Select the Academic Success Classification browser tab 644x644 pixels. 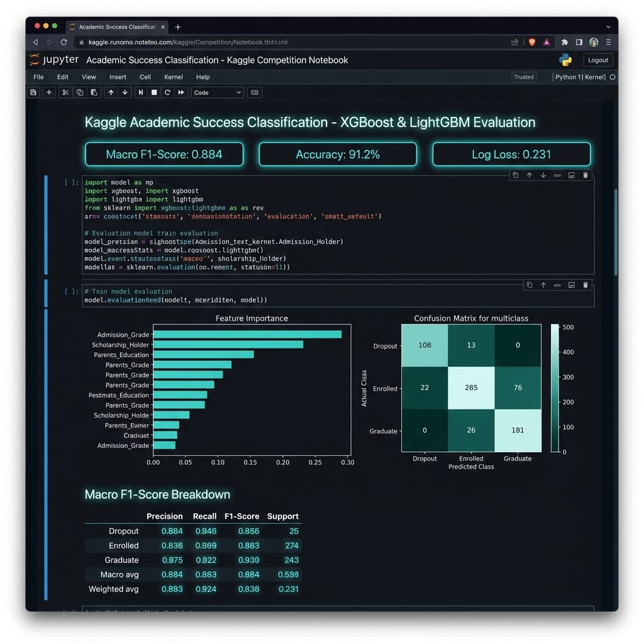(118, 26)
